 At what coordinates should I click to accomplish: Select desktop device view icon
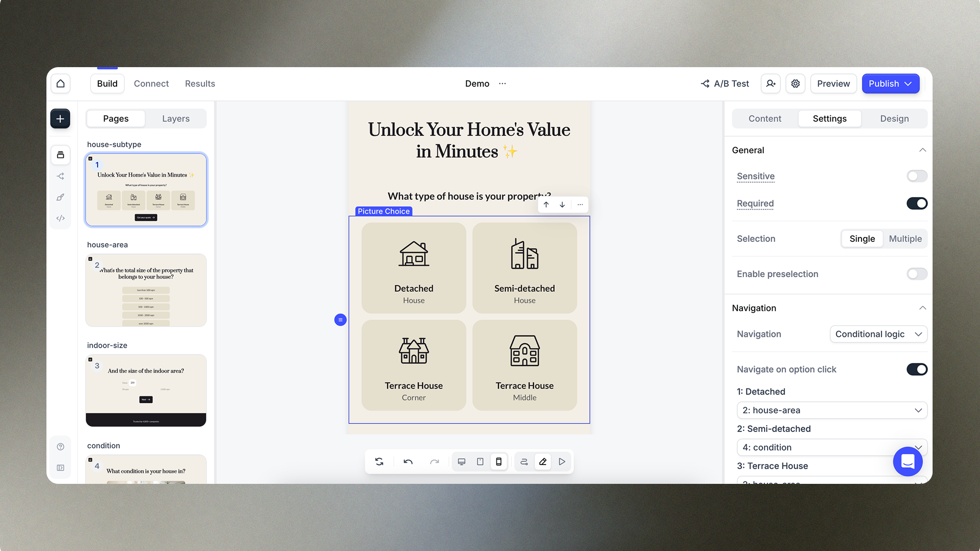[x=461, y=462]
